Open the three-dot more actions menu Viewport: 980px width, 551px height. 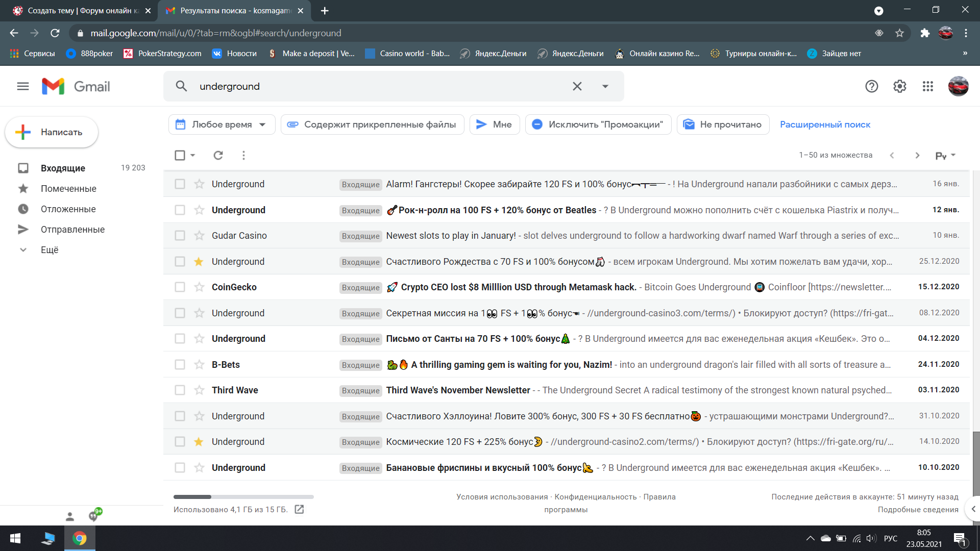click(x=243, y=155)
